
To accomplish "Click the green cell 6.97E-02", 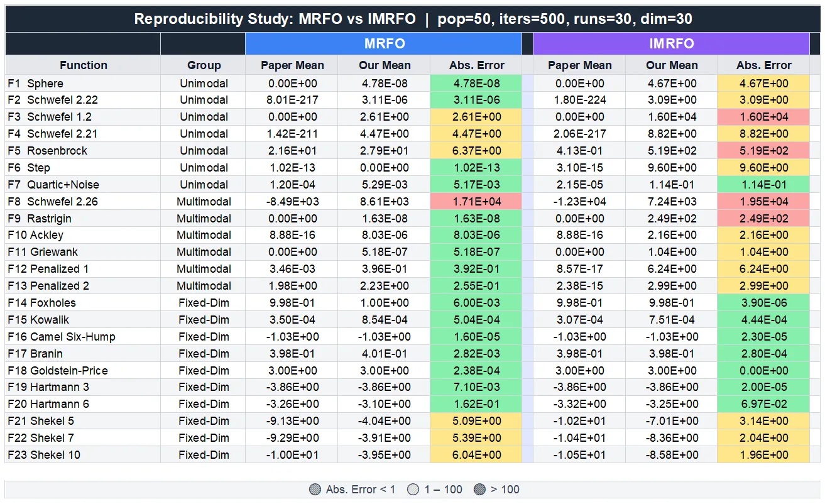I will click(764, 404).
